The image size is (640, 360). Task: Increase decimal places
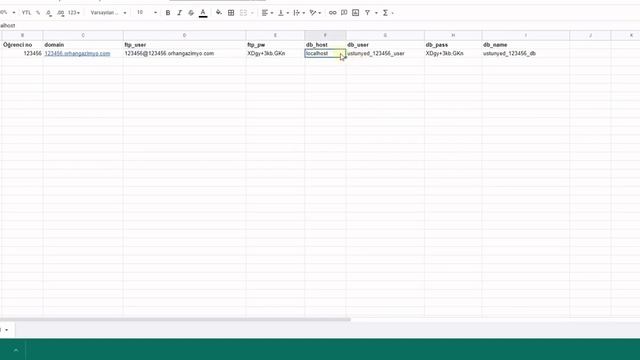pos(61,13)
